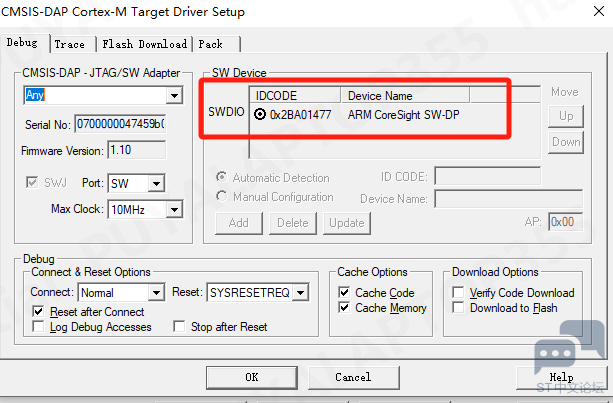This screenshot has width=613, height=403.
Task: Open the Trace tab
Action: (x=73, y=44)
